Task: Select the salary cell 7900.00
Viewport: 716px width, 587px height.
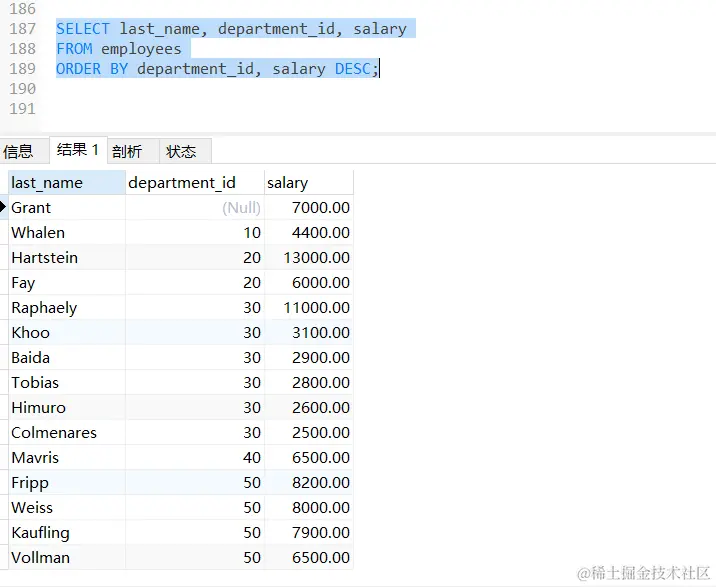Action: (309, 533)
